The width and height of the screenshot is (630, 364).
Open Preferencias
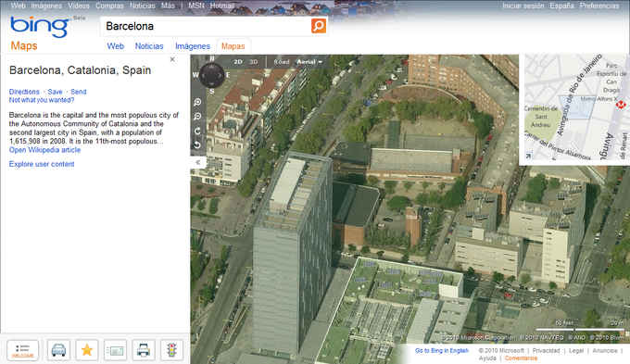pyautogui.click(x=599, y=6)
